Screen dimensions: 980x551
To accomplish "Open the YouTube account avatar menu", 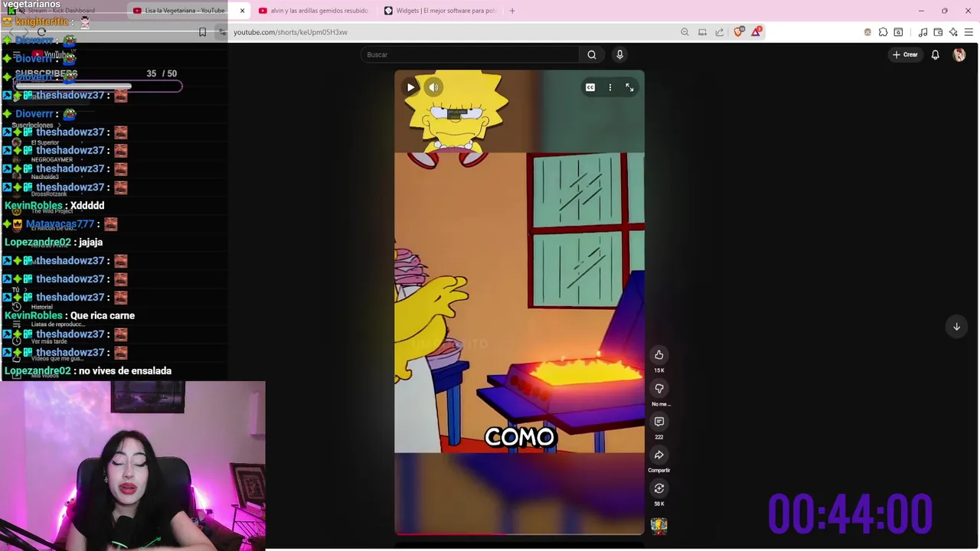I will (x=959, y=54).
